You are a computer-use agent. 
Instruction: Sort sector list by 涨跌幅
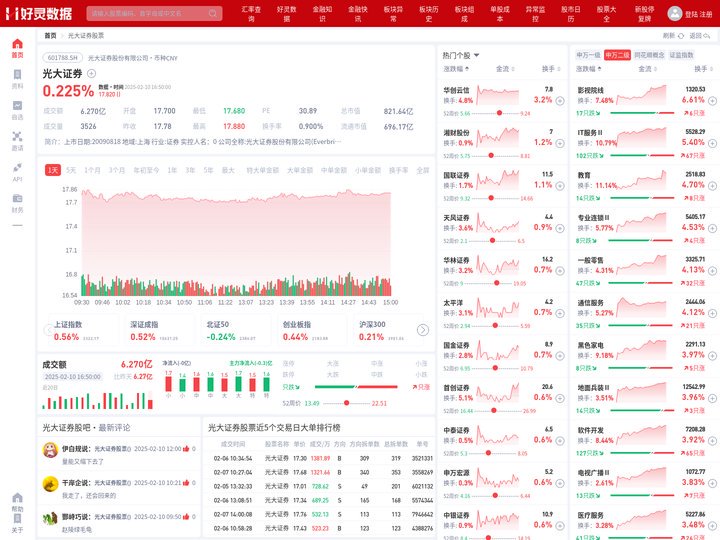click(589, 69)
